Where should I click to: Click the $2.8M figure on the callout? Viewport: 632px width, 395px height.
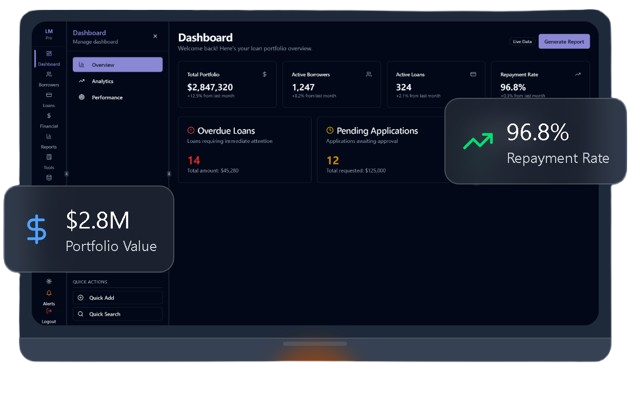pos(98,220)
